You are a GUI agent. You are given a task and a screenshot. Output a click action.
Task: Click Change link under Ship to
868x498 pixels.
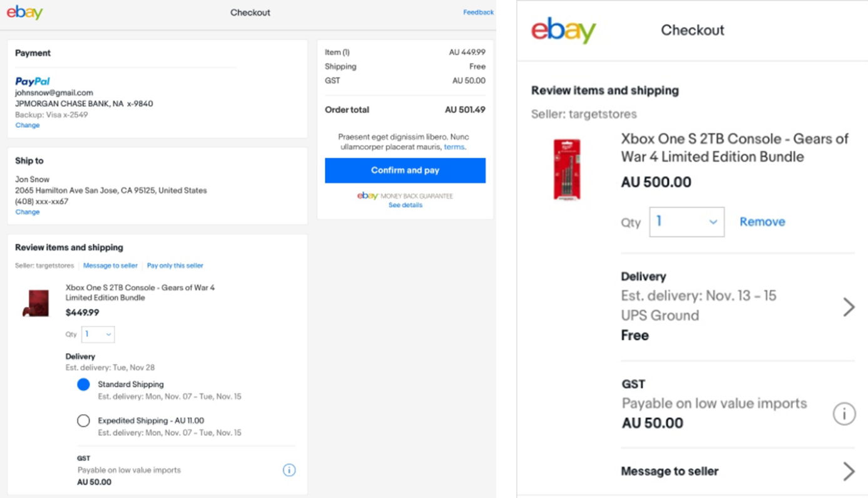(28, 212)
